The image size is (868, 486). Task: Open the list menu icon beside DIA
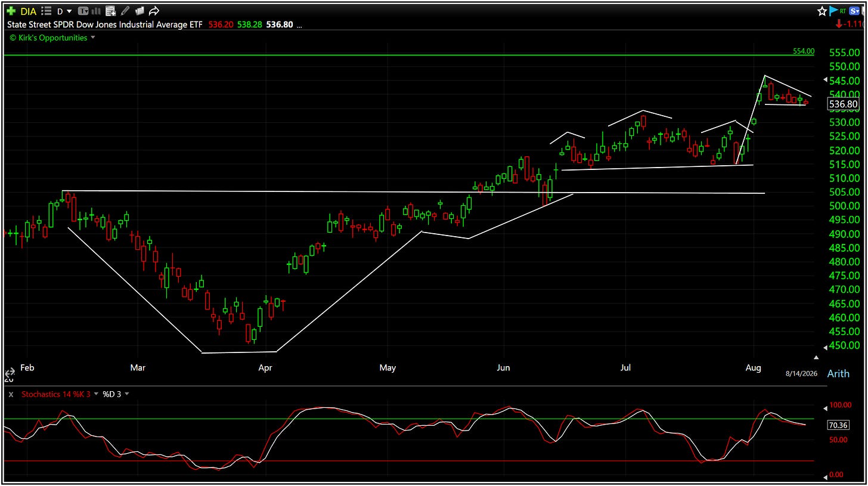coord(46,11)
